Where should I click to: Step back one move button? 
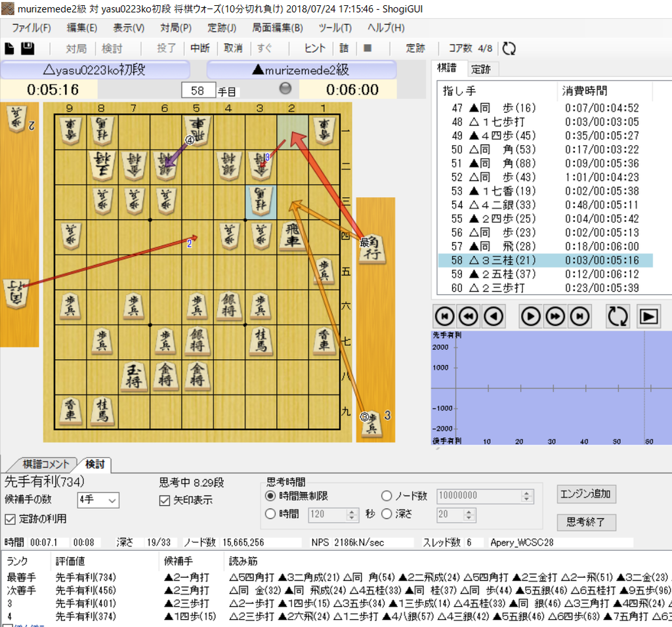tap(493, 316)
